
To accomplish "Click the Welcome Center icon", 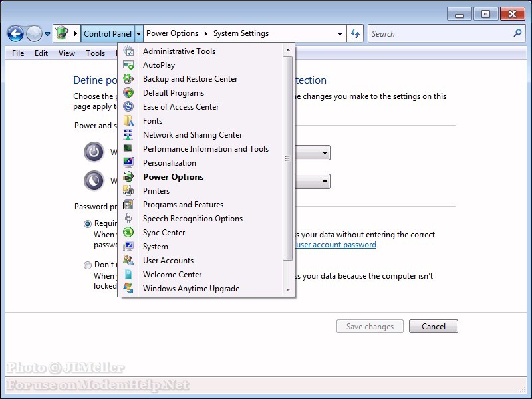I will pyautogui.click(x=128, y=274).
